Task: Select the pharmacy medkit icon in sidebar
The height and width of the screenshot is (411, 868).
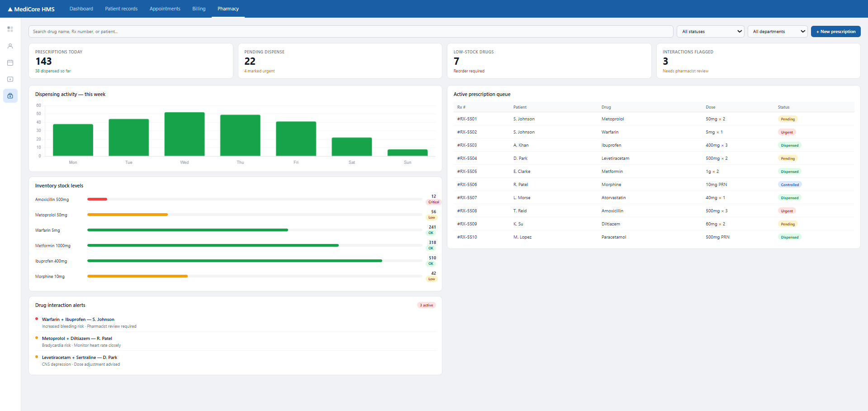Action: coord(10,96)
